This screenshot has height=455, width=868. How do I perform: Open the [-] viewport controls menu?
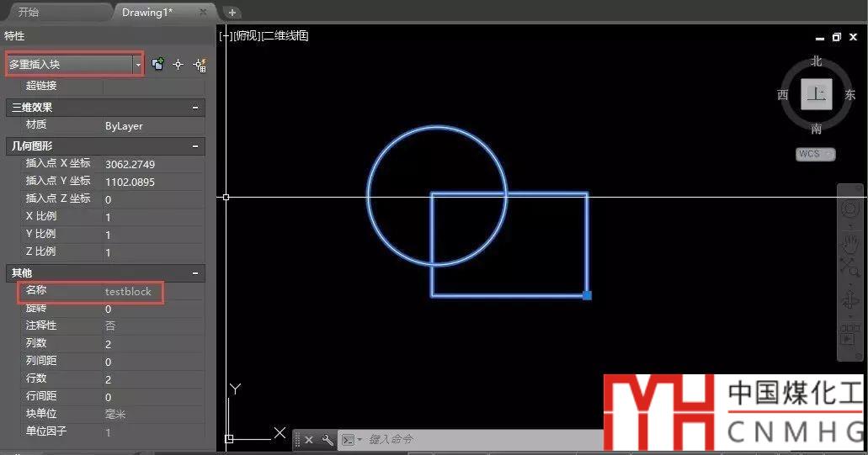pos(226,36)
